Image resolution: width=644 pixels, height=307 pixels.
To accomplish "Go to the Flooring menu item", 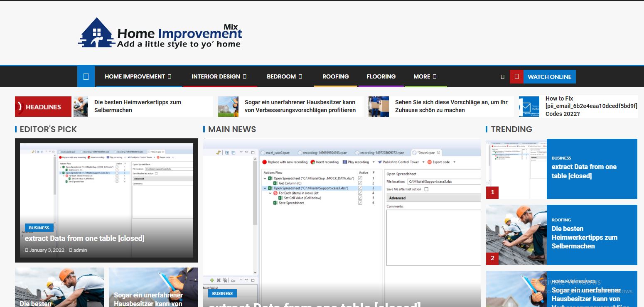I will click(381, 76).
